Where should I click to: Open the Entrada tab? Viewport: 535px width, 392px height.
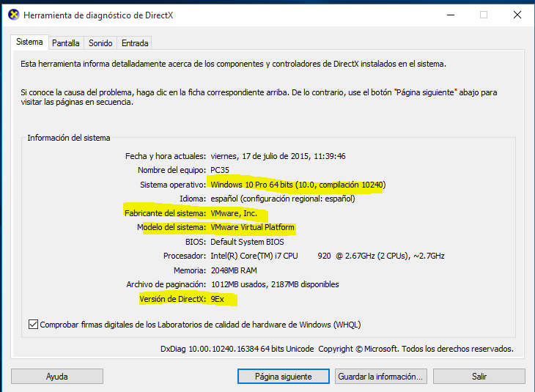coord(135,43)
